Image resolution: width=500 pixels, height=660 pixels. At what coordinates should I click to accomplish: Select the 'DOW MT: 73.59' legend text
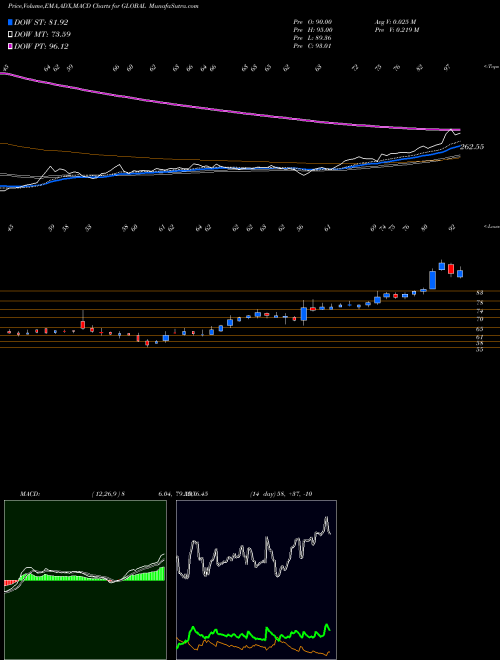[x=43, y=35]
